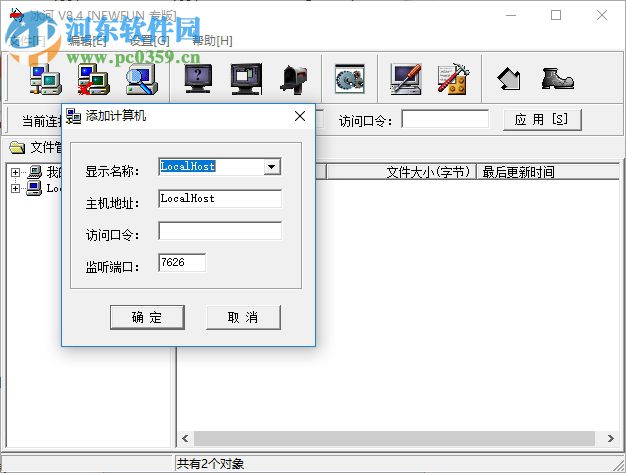Close the Add Computer dialog
Screen dimensions: 626x473
click(x=300, y=116)
